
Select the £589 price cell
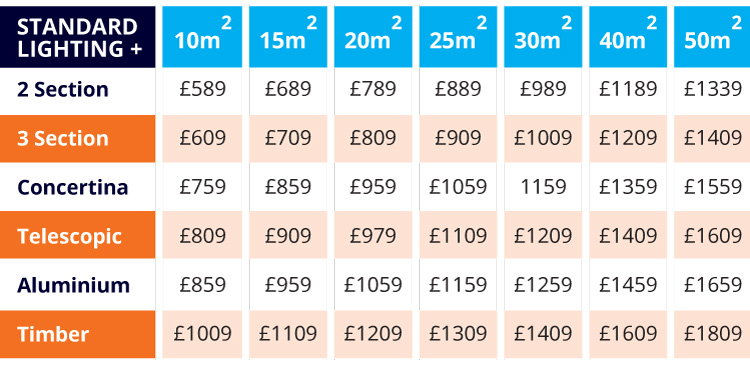tap(202, 90)
